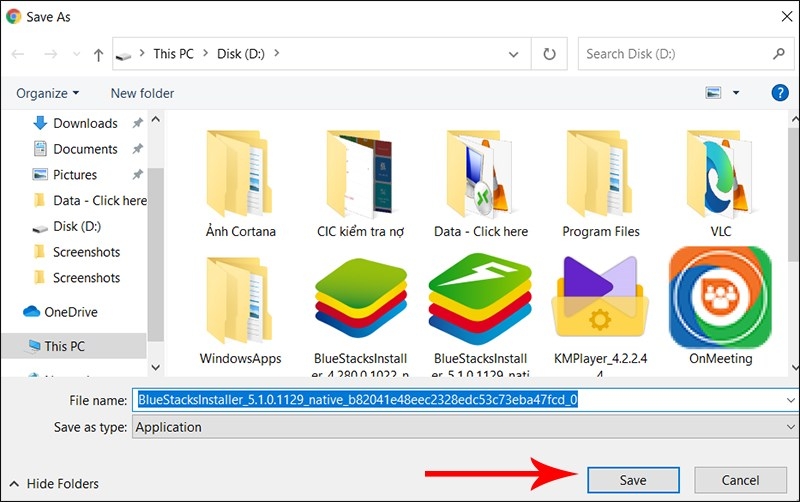Open the Organize menu
Screen dimensions: 800x502
pyautogui.click(x=47, y=93)
